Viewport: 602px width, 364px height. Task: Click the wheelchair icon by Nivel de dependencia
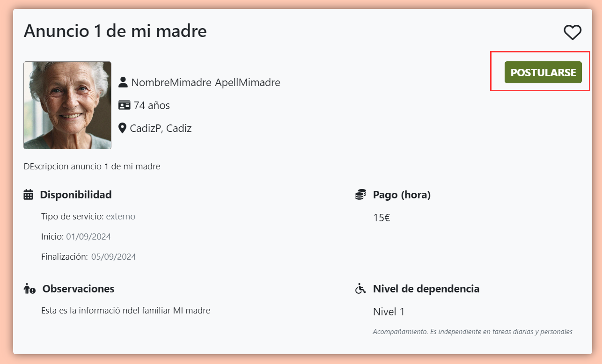(x=360, y=289)
